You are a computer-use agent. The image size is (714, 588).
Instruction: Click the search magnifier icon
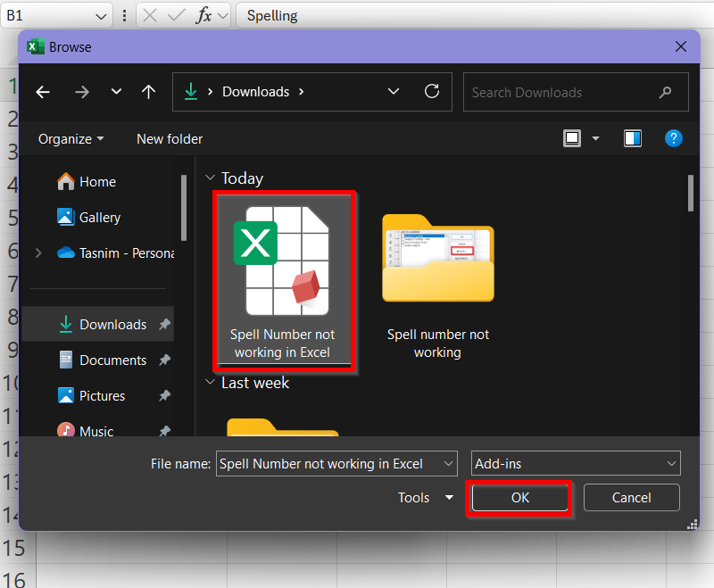(x=665, y=92)
